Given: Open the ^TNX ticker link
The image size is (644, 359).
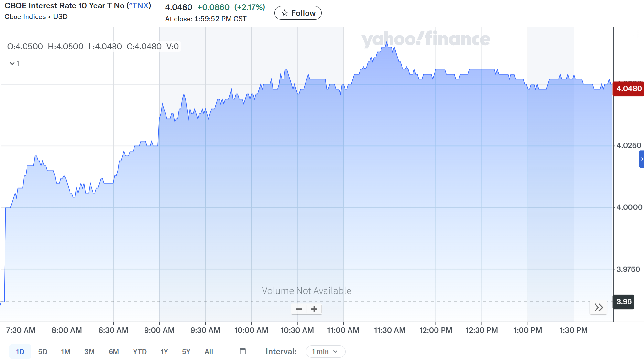Looking at the screenshot, I should tap(139, 6).
